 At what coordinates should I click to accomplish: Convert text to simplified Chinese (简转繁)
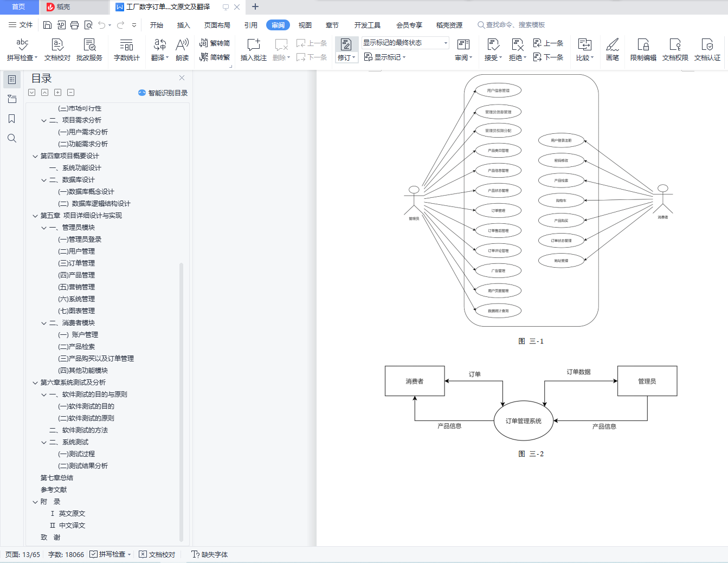215,57
